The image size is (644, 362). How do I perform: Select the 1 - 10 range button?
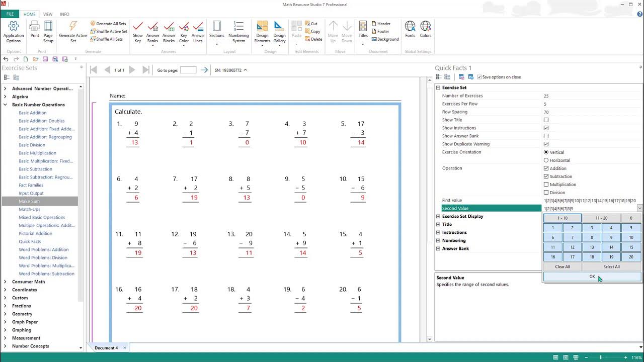click(562, 218)
